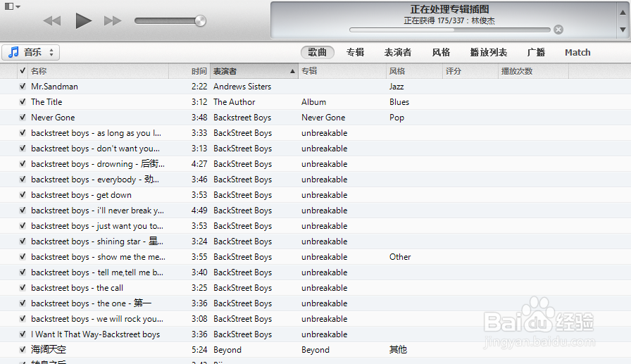Sort by the 评分 column header
Viewport: 631px width, 364px height.
point(470,71)
